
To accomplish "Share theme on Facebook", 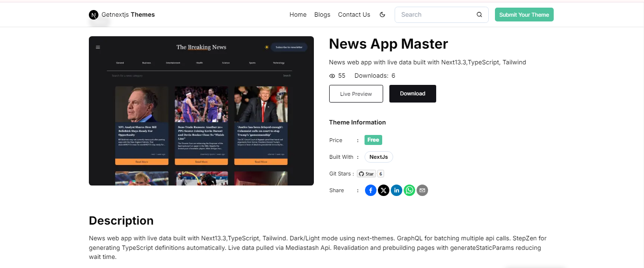I will tap(371, 190).
